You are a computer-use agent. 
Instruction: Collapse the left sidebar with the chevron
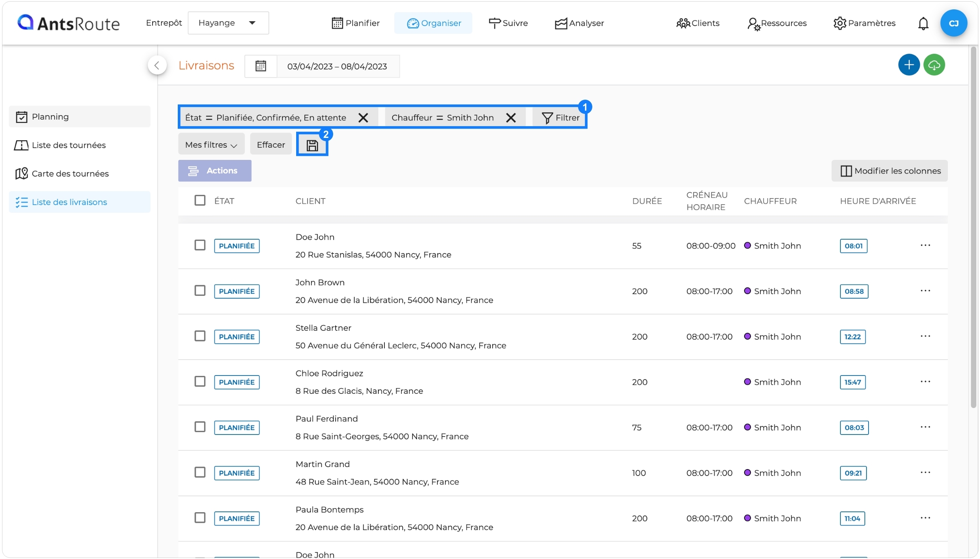pyautogui.click(x=157, y=65)
